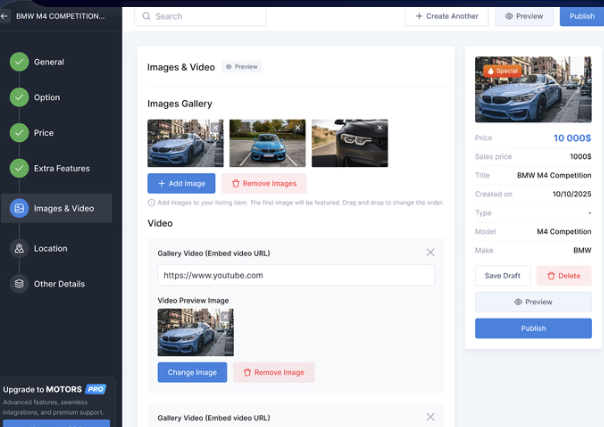Click the BMW make value
This screenshot has width=604, height=427.
582,250
